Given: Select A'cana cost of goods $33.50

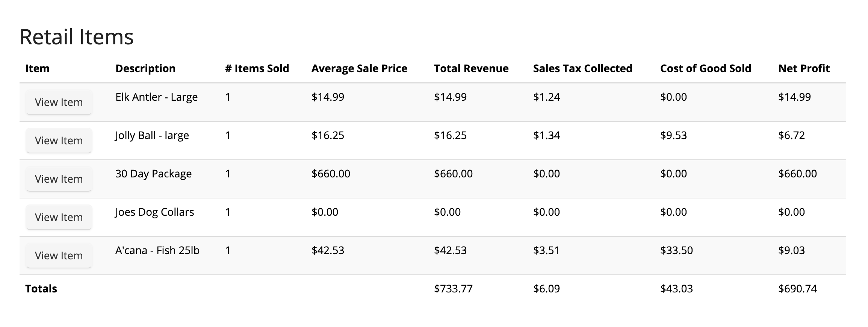Looking at the screenshot, I should (676, 251).
